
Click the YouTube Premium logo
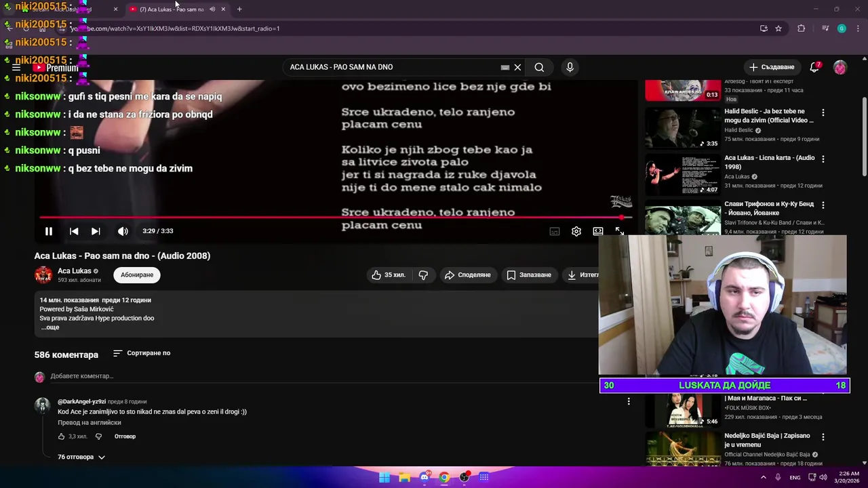pos(57,68)
